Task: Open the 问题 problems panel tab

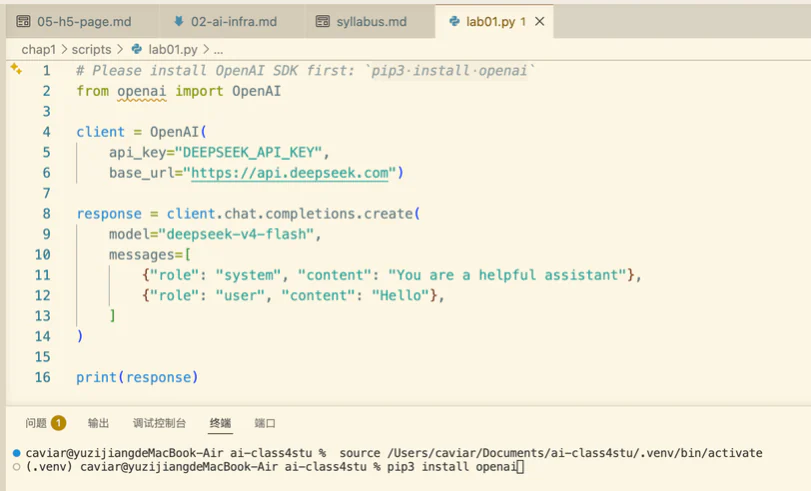Action: pyautogui.click(x=36, y=423)
